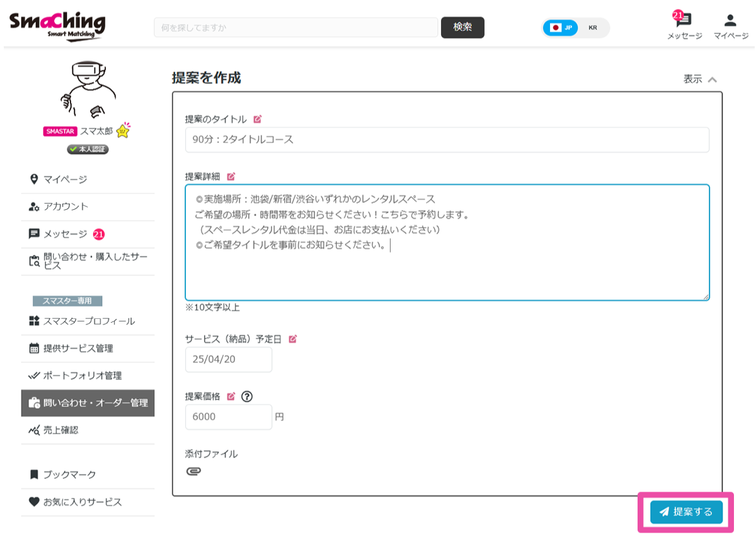Screen dimensions: 756x554
Task: Switch the language toggle to KR
Action: 592,28
